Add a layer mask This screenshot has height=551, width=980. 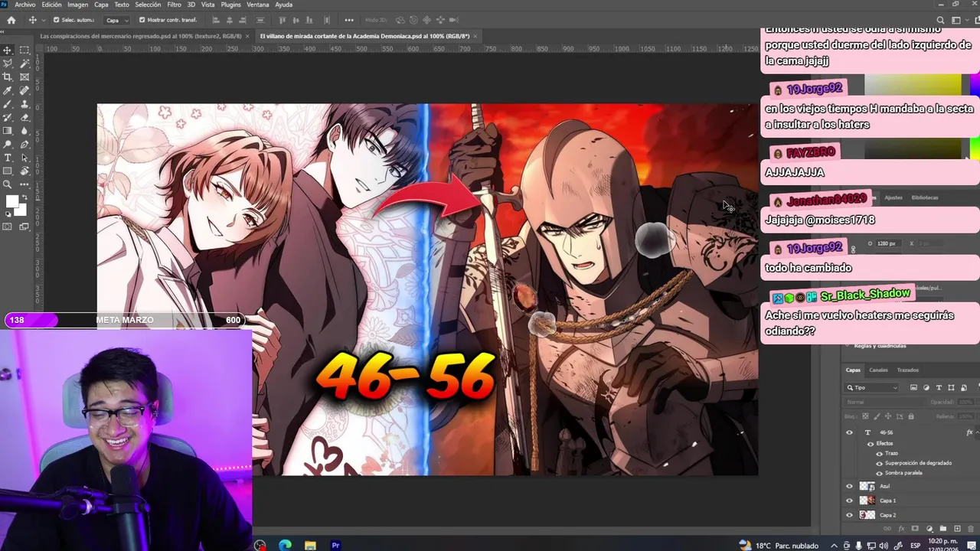pos(915,529)
